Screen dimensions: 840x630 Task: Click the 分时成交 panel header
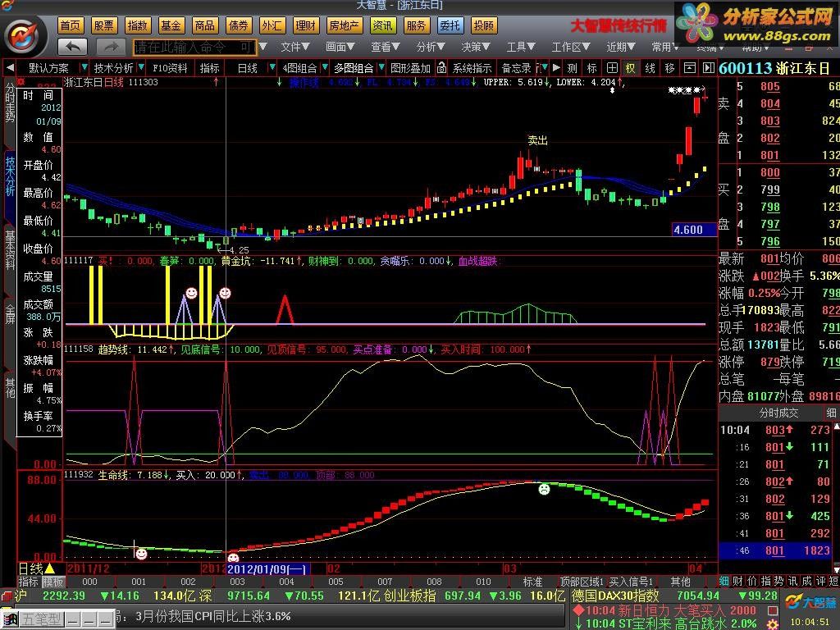(778, 413)
